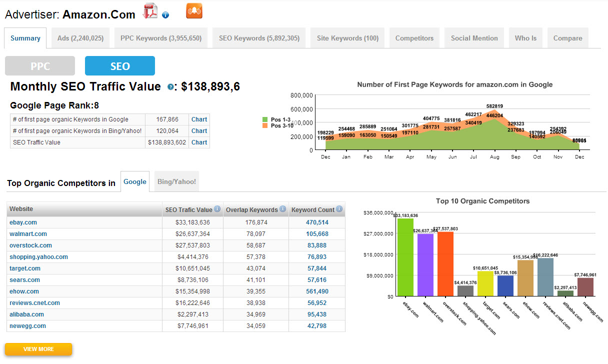Click info icon in Keyword Count header
This screenshot has height=364, width=608.
point(339,209)
